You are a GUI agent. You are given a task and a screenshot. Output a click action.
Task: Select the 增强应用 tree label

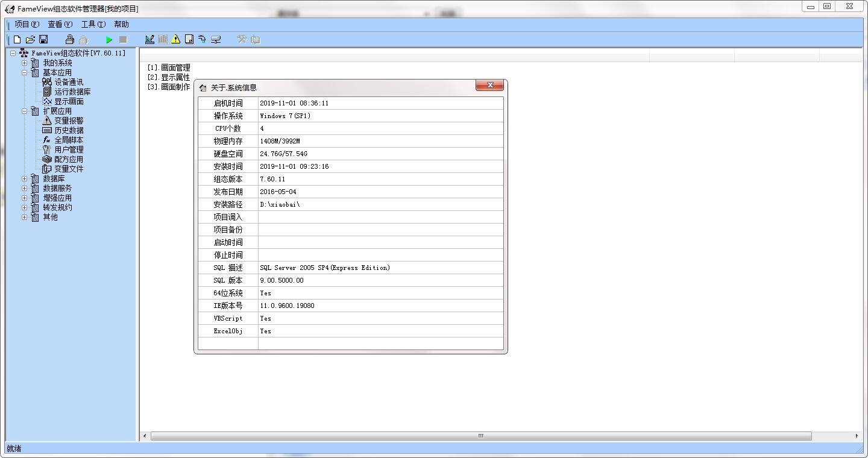click(x=57, y=198)
